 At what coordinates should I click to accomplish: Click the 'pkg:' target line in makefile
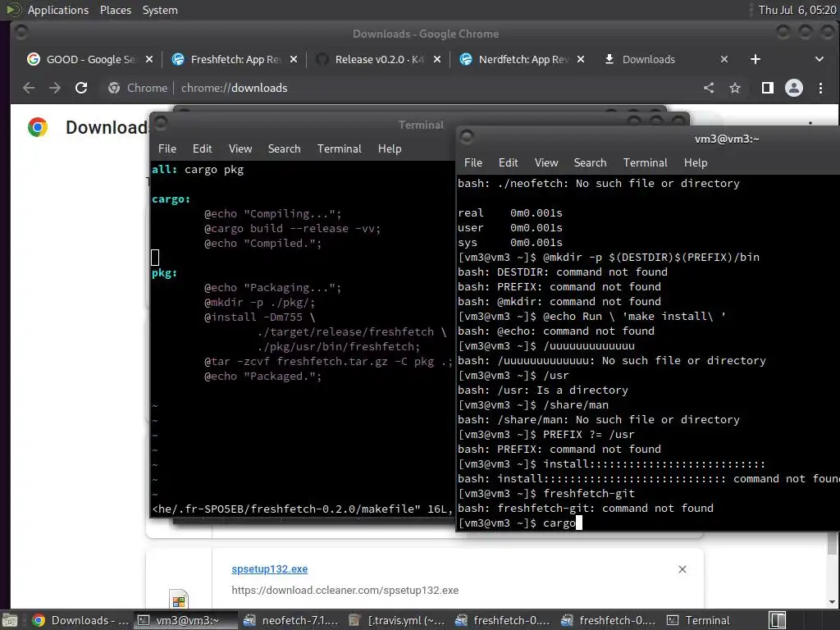[164, 273]
